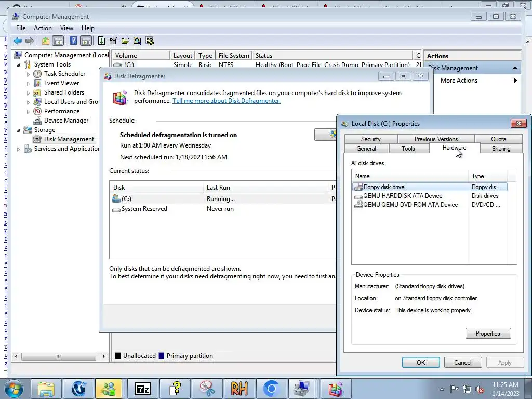Switch to the Security tab
This screenshot has height=399, width=532.
tap(371, 139)
